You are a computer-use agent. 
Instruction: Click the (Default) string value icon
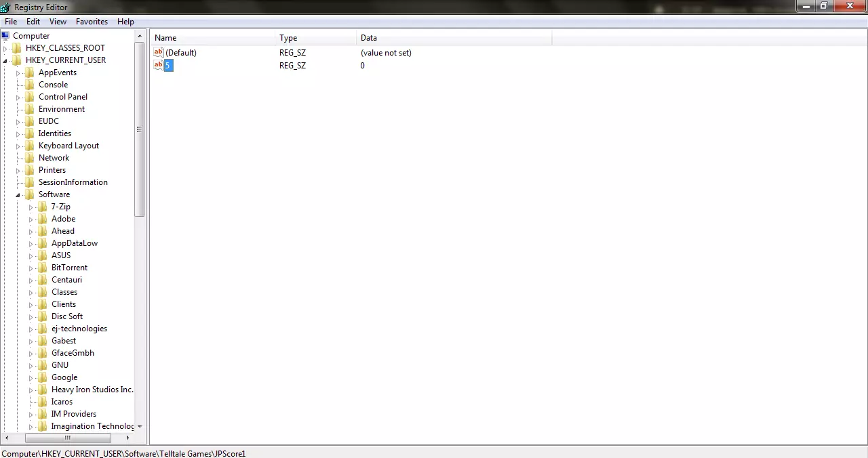[x=159, y=52]
